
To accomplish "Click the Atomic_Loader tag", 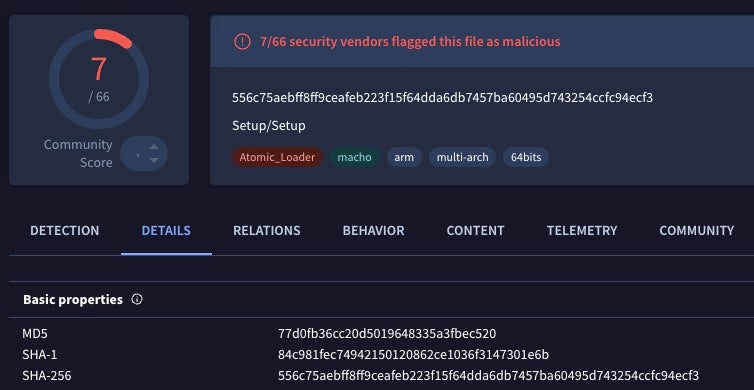I will point(277,157).
